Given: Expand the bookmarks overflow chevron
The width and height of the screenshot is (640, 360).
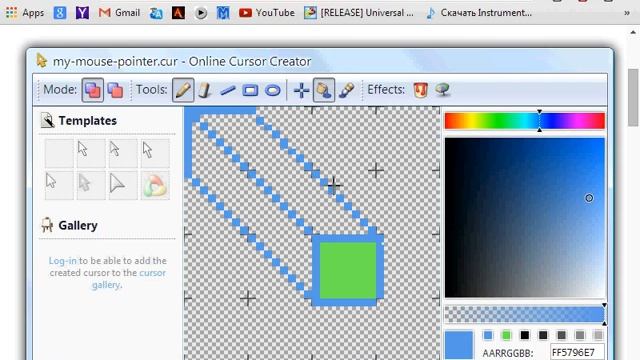Looking at the screenshot, I should [627, 13].
